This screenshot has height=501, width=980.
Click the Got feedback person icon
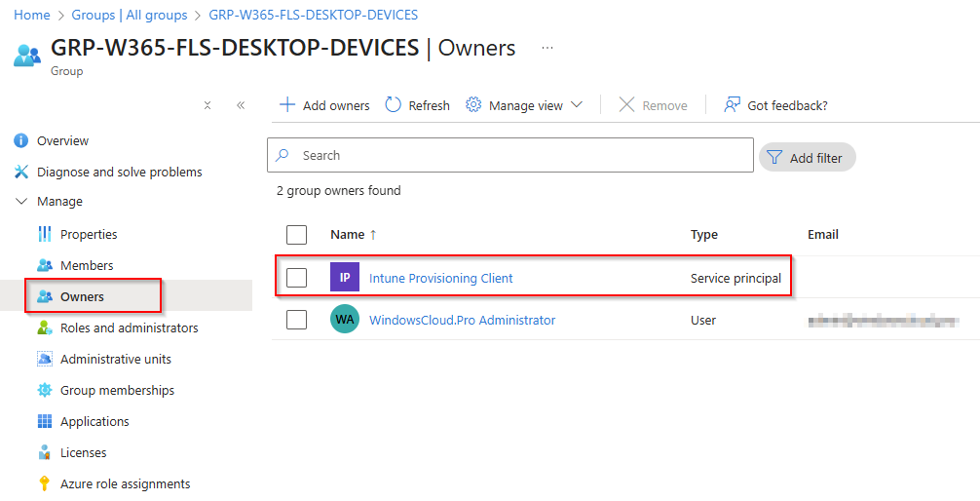point(733,105)
